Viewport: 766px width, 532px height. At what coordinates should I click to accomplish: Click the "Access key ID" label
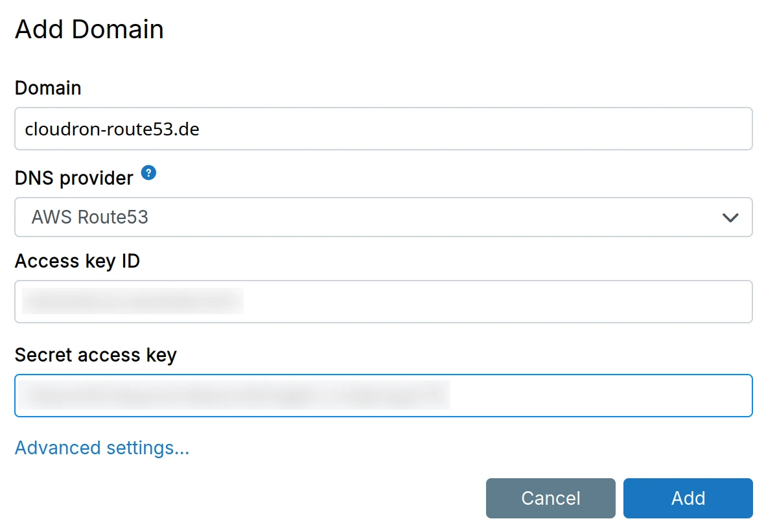pyautogui.click(x=77, y=260)
